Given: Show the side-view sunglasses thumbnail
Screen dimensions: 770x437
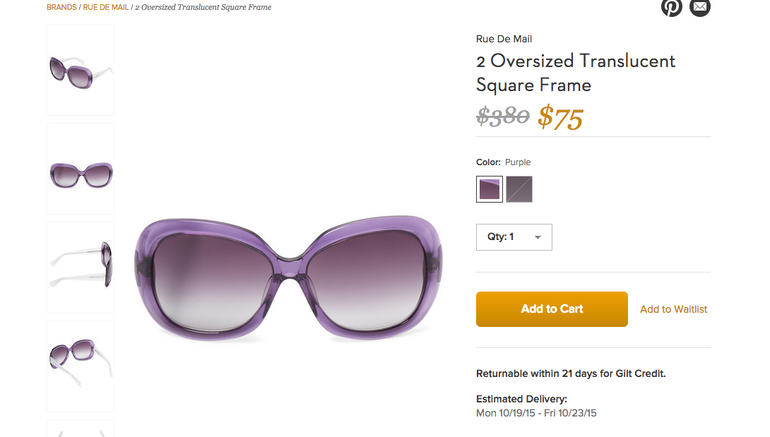Looking at the screenshot, I should click(80, 267).
